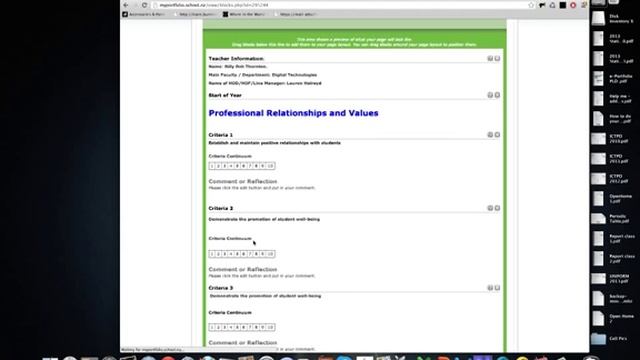Open the Accessories bookmark in bookmarks bar

[144, 14]
